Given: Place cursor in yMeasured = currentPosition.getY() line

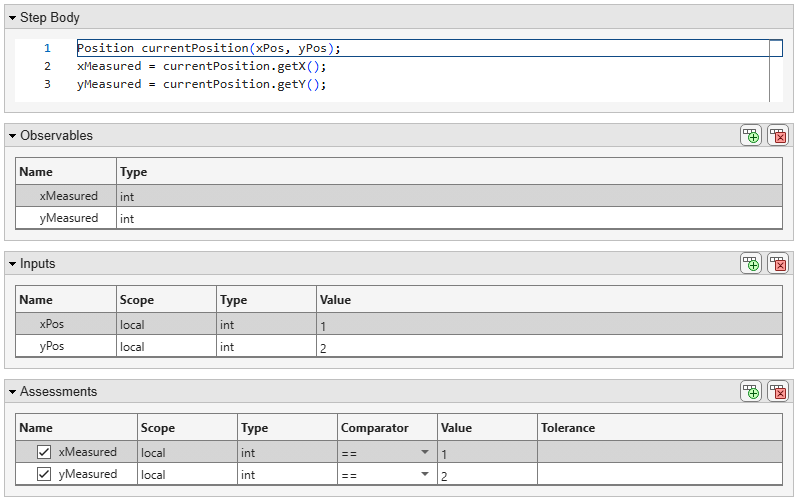Looking at the screenshot, I should pos(202,84).
